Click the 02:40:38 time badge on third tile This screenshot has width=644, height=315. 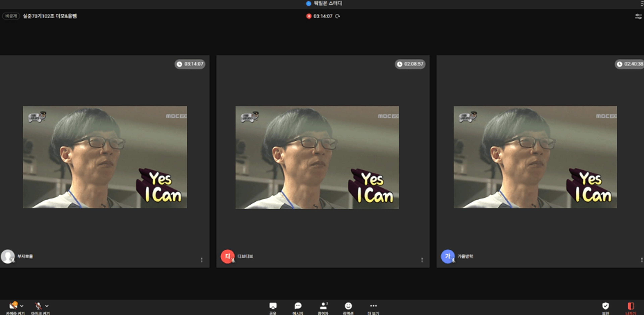[x=630, y=64]
